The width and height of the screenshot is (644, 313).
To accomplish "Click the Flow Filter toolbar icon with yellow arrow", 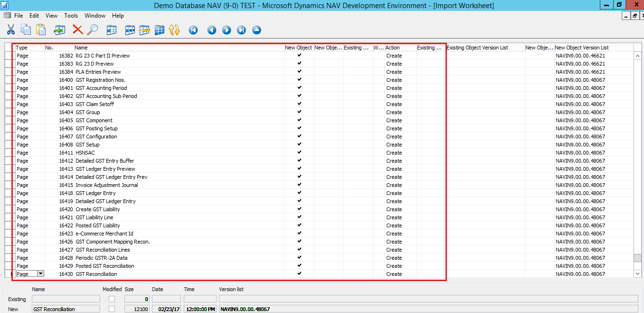I will pyautogui.click(x=144, y=30).
